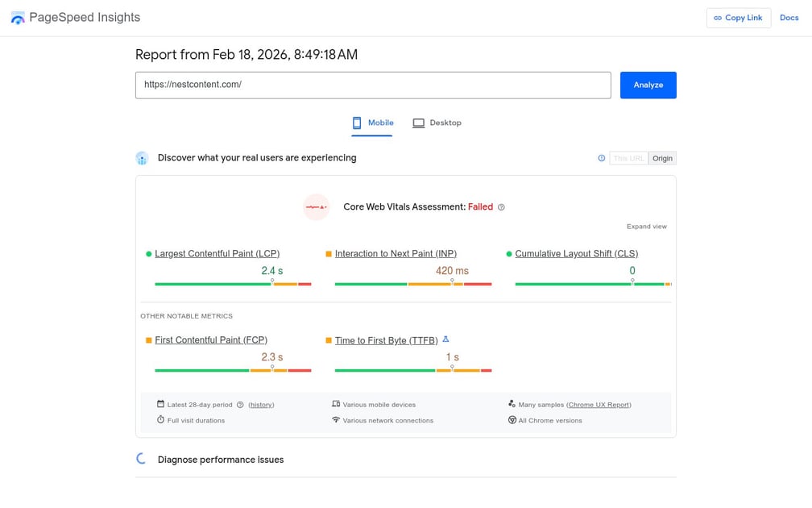Click the real-user experience section icon

pyautogui.click(x=142, y=158)
